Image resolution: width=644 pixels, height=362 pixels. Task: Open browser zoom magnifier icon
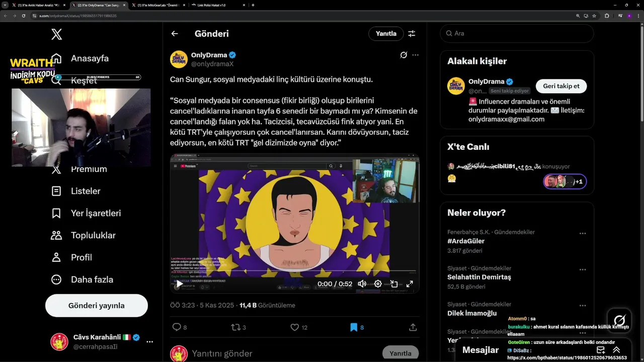[x=578, y=16]
